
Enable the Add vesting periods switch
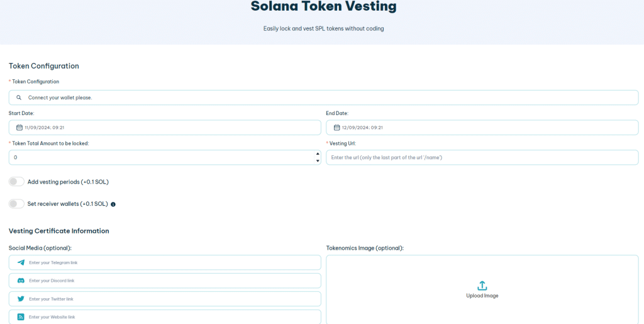coord(16,182)
